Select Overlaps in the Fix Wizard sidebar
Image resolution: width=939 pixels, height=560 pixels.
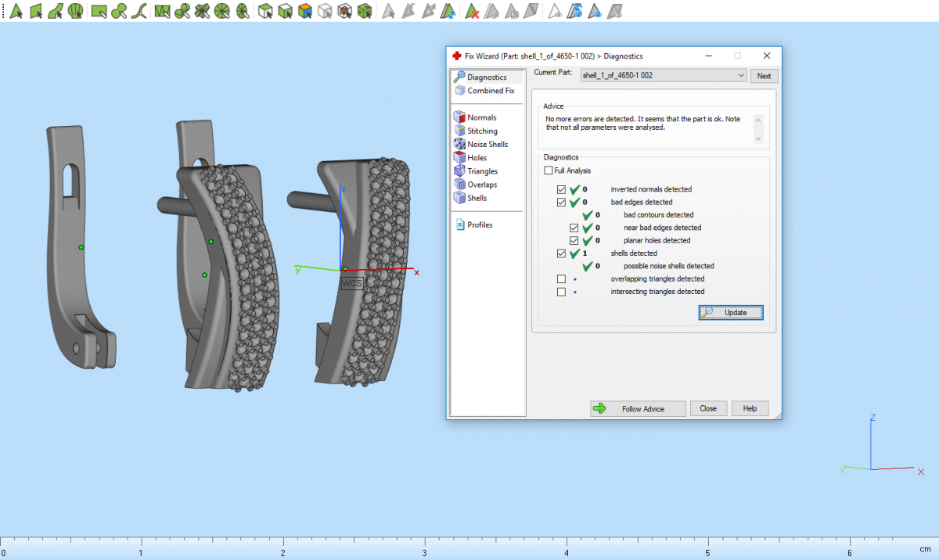tap(481, 185)
